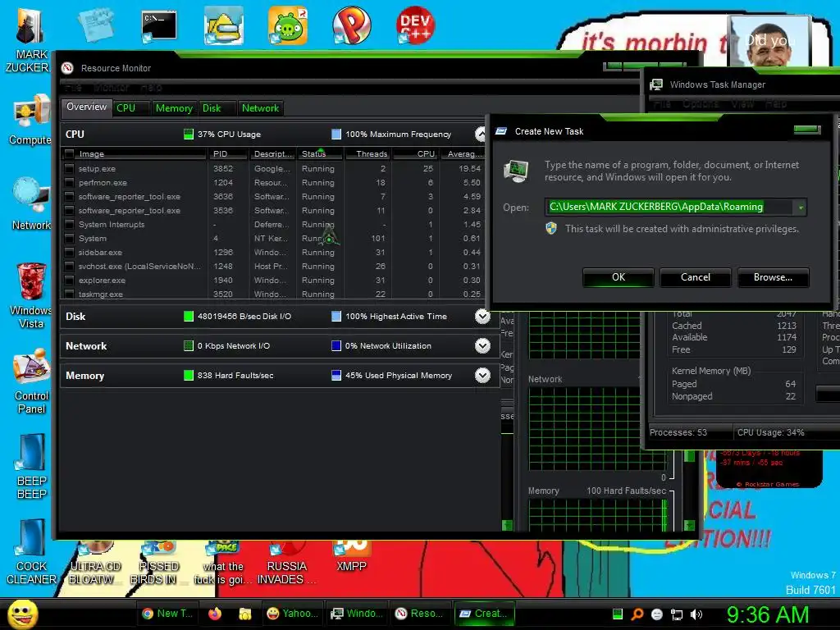Collapse the CPU section chevron
This screenshot has height=630, width=840.
point(481,134)
